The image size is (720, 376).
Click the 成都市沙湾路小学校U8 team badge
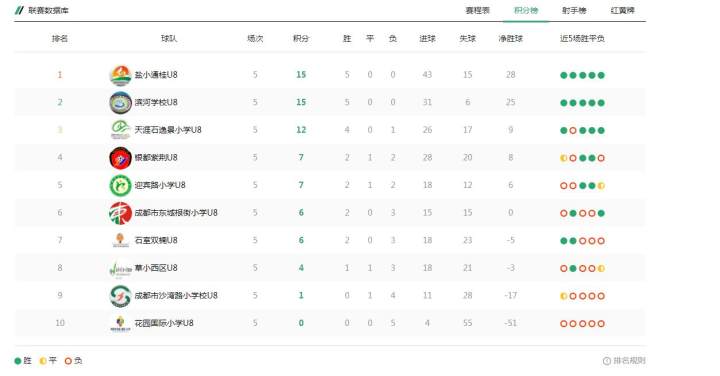pos(120,295)
